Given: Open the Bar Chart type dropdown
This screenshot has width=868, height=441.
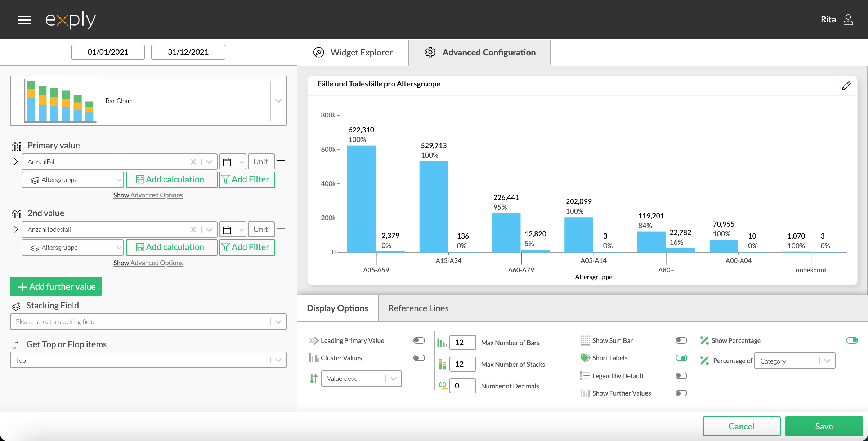Looking at the screenshot, I should pyautogui.click(x=278, y=101).
